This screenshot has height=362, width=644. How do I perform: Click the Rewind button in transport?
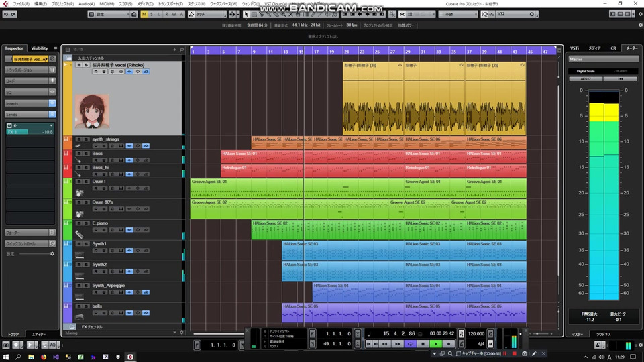[x=385, y=344]
